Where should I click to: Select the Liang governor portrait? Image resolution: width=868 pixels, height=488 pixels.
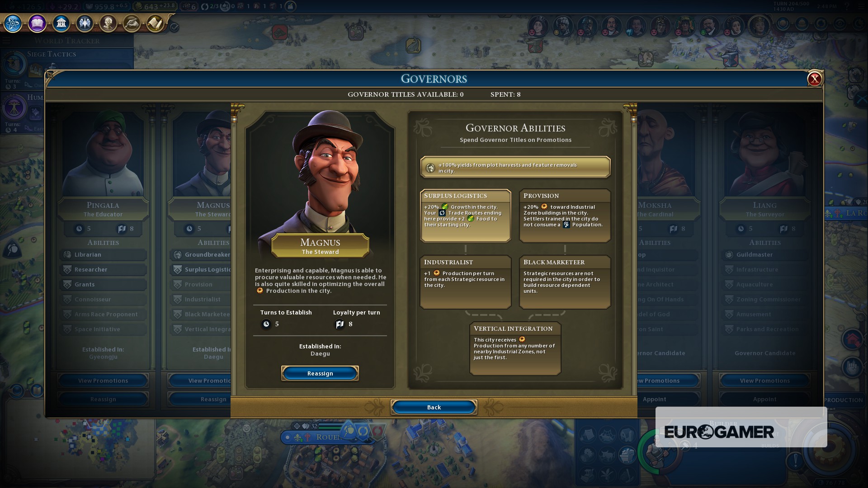click(x=765, y=154)
